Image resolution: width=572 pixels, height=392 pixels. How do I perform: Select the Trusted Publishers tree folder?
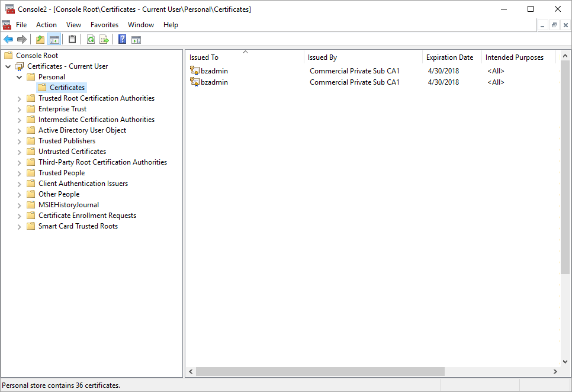click(x=66, y=141)
